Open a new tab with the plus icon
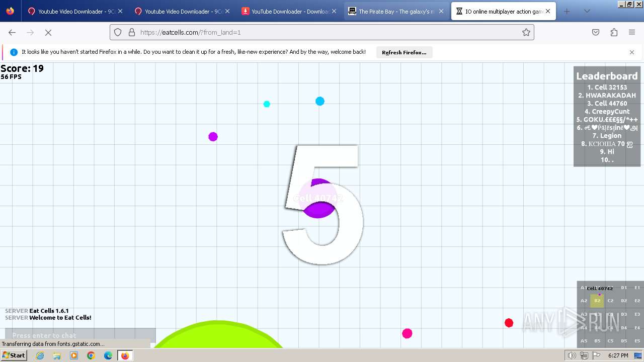This screenshot has height=362, width=644. point(567,11)
